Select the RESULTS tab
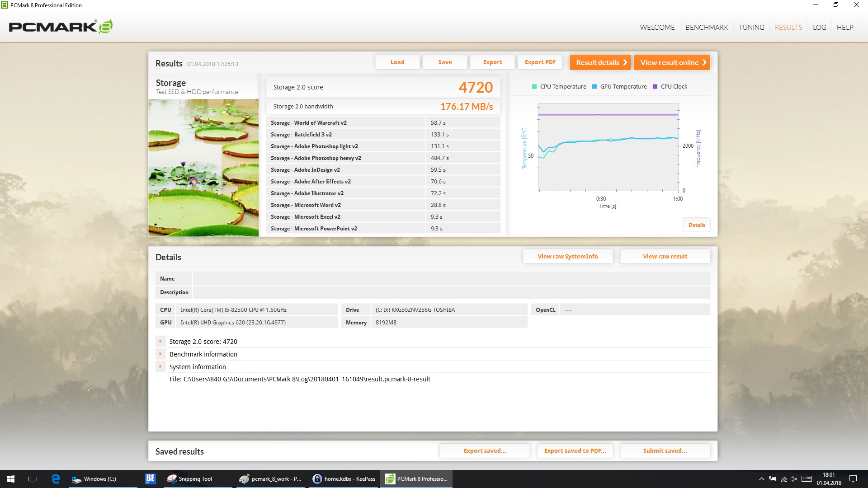The image size is (868, 488). point(788,27)
